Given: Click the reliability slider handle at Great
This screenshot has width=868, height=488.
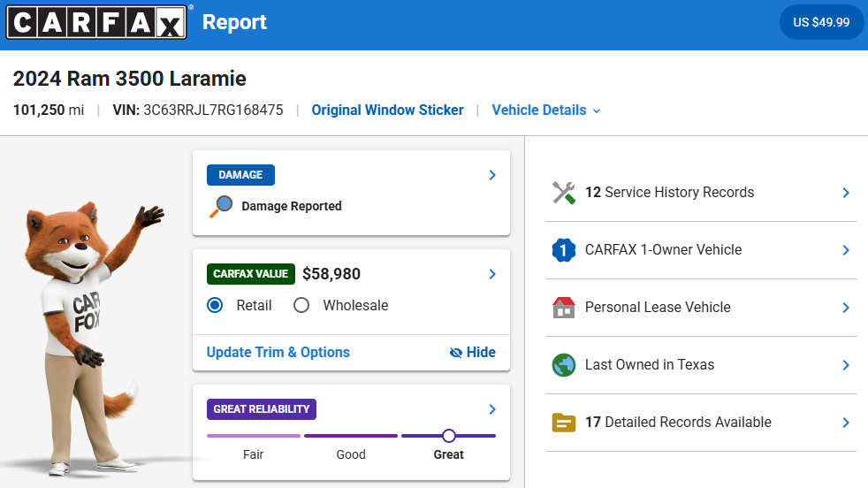Looking at the screenshot, I should tap(449, 436).
